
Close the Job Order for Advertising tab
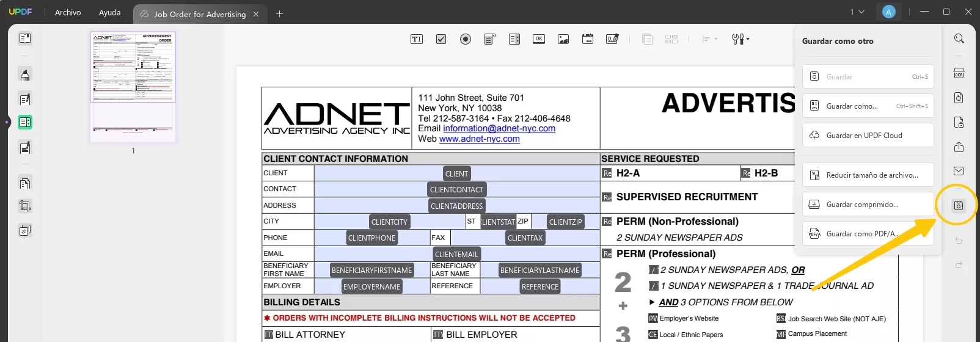click(x=256, y=14)
